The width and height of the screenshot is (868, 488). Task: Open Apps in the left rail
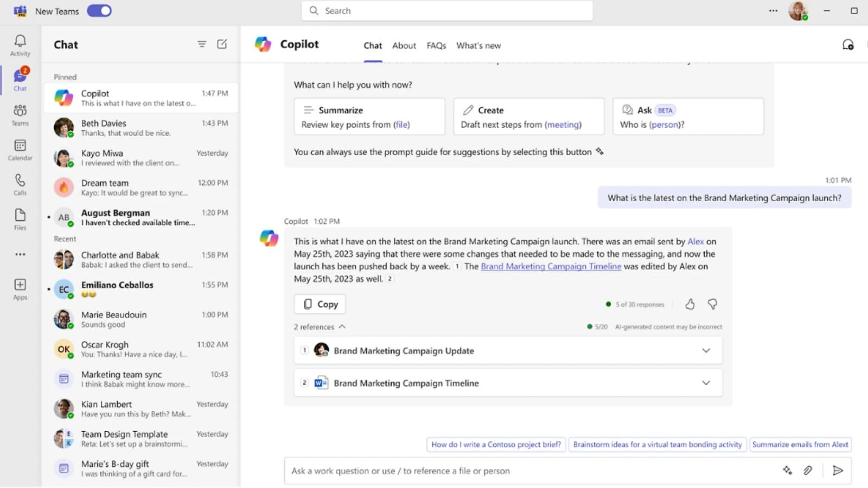click(x=20, y=289)
